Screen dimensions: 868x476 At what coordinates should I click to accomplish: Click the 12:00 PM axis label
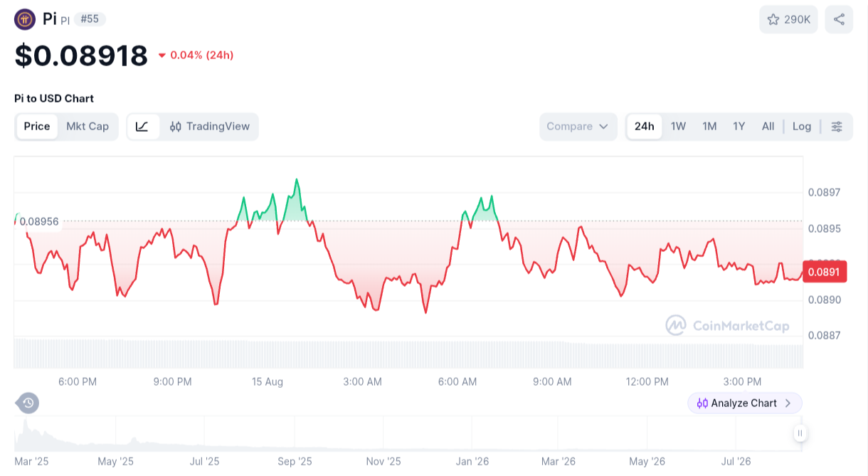[x=647, y=382]
